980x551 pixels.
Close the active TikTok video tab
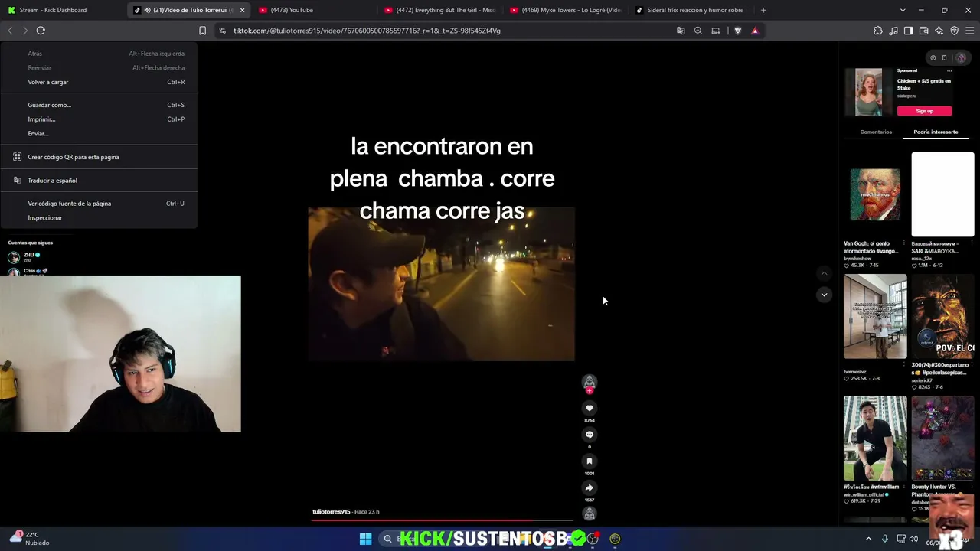(x=242, y=10)
